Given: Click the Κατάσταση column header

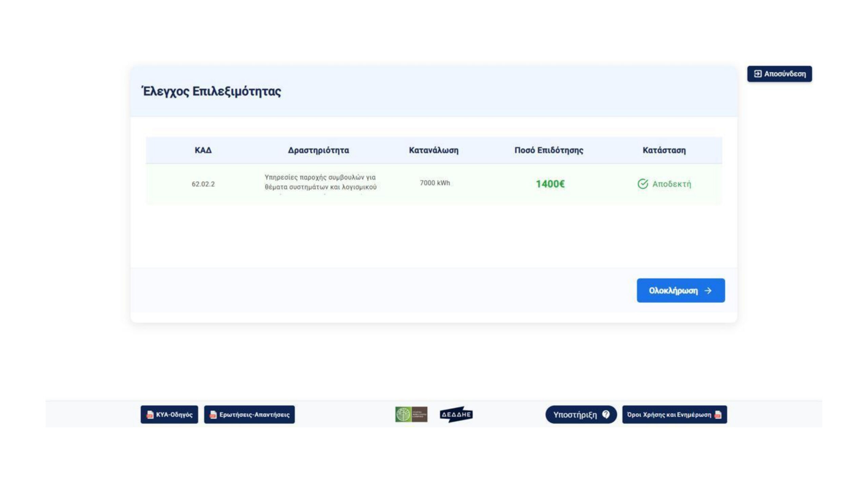Looking at the screenshot, I should point(664,150).
